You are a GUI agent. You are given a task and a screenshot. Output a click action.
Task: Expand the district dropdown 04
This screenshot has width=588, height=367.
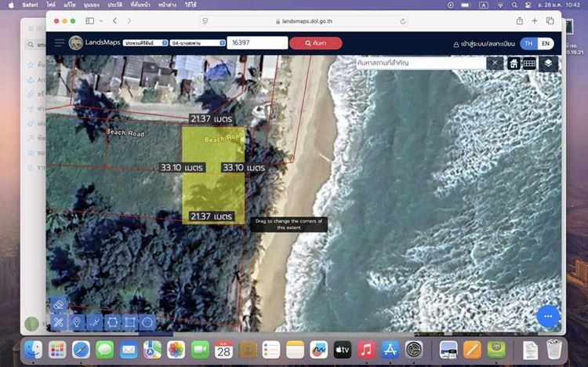[198, 42]
